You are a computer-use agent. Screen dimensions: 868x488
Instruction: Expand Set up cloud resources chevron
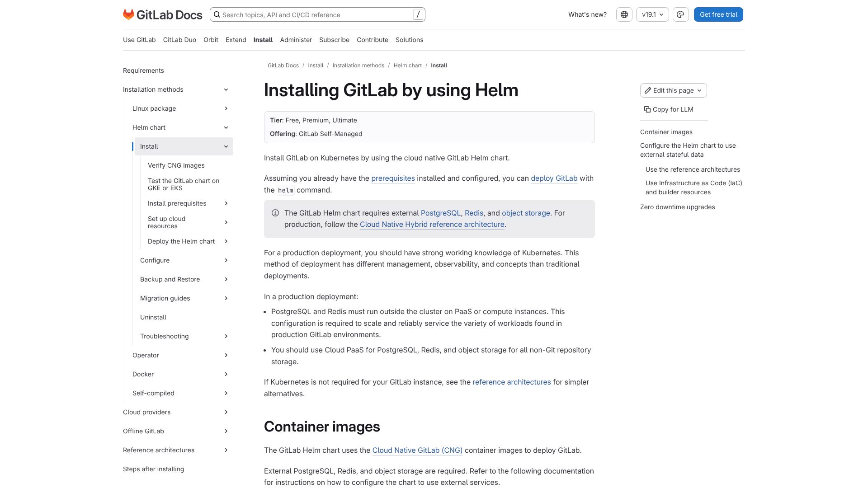point(226,222)
